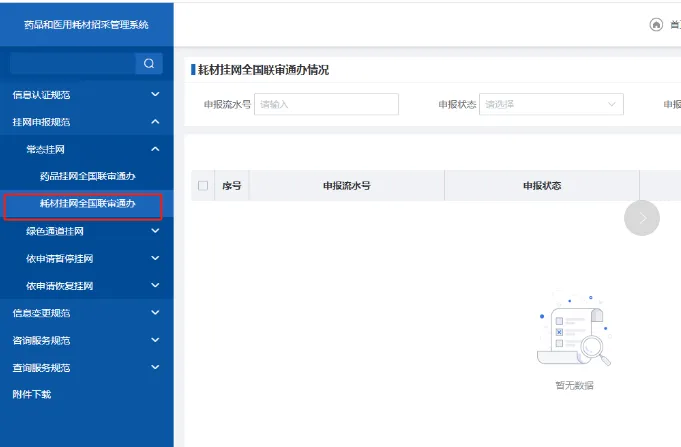Open the 申报状态 dropdown
681x447 pixels.
point(551,104)
